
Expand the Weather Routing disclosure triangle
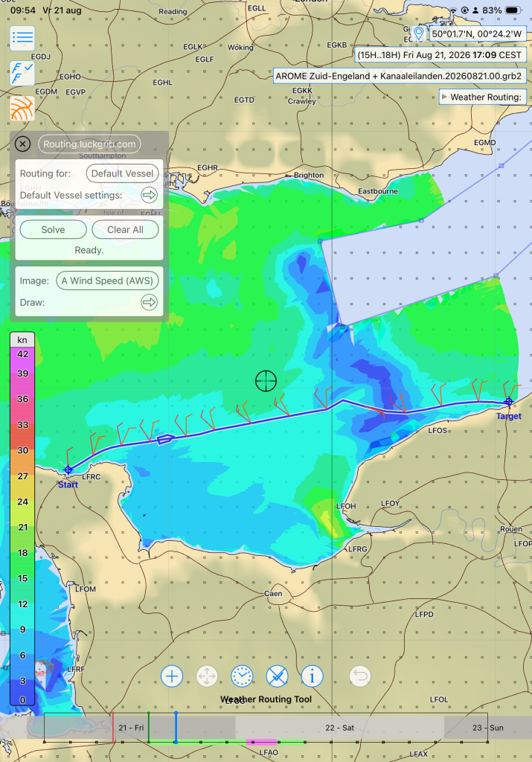point(444,97)
